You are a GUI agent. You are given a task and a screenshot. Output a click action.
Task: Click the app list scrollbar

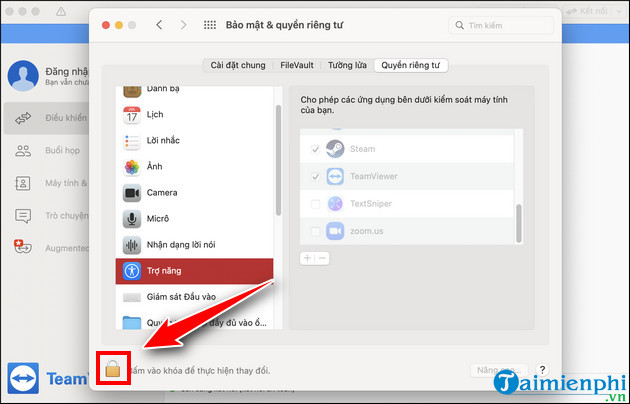519,223
